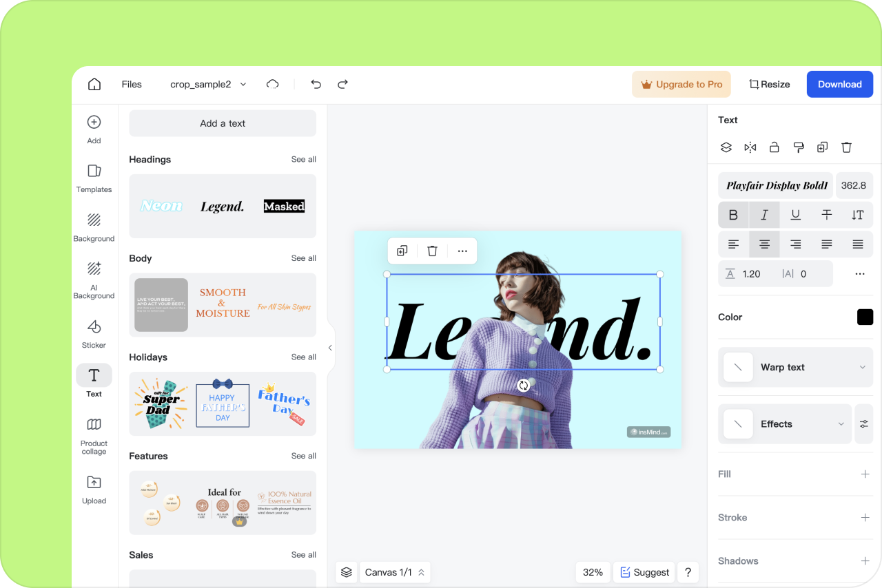
Task: Open the Sticker panel
Action: click(x=94, y=334)
